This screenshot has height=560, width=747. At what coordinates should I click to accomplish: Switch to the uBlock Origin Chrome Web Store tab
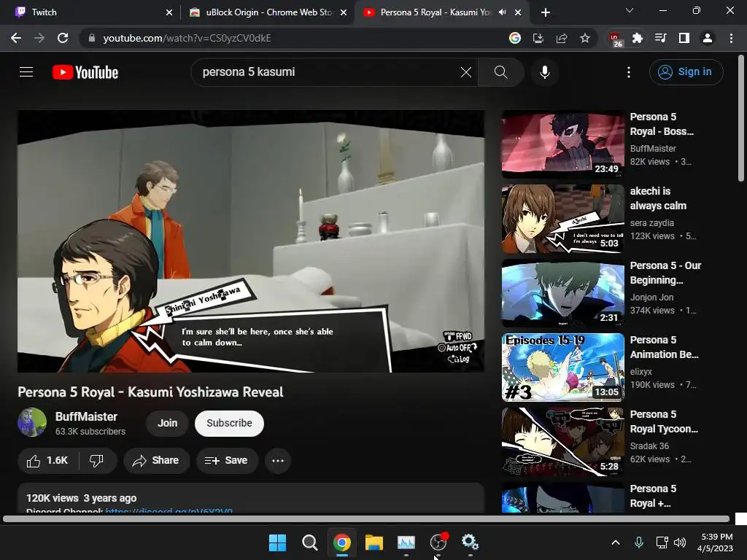tap(267, 12)
